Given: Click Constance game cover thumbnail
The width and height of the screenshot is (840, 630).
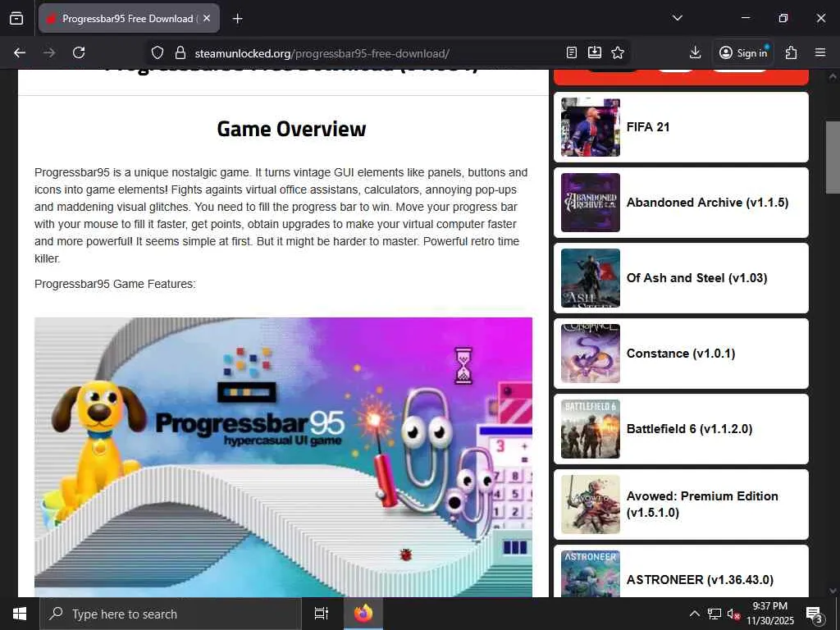Looking at the screenshot, I should (591, 354).
